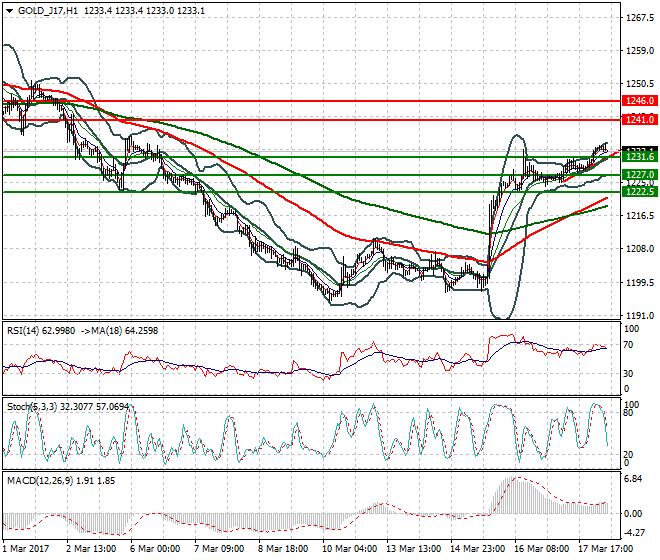Screen dimensions: 660x560
Task: Click the MACD scale value -4.27
Action: pyautogui.click(x=635, y=533)
